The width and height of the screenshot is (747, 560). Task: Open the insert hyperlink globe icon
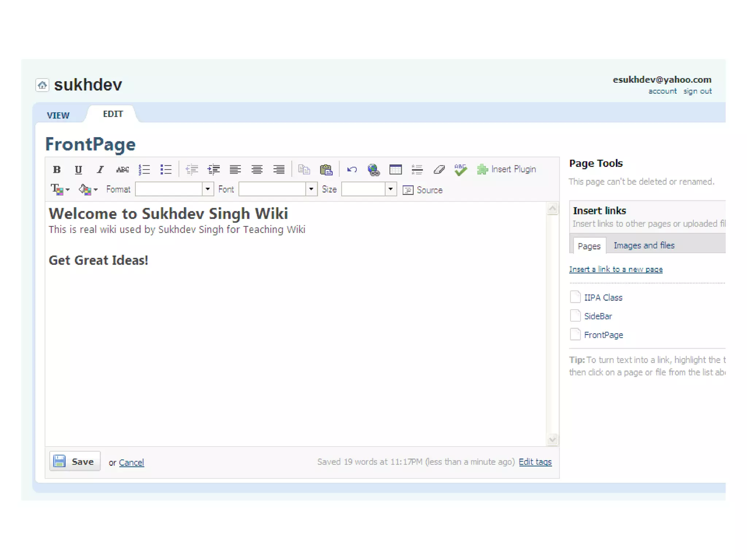point(373,170)
